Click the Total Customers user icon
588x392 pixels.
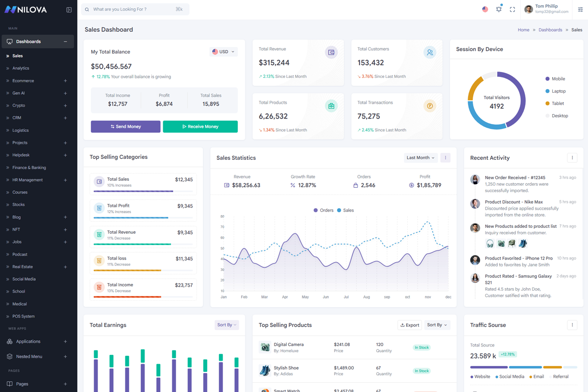[430, 52]
